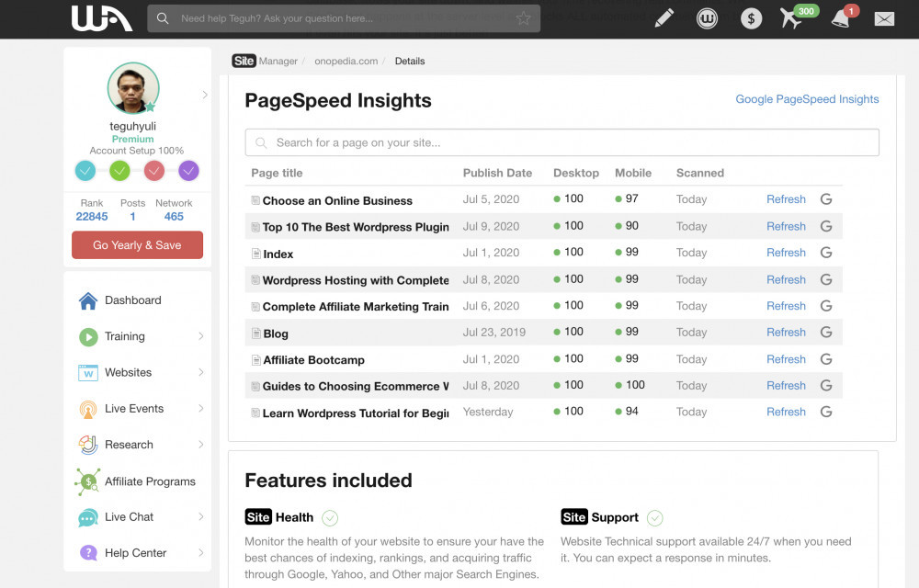Click Google icon in Learn Wordpress Tutorial row
Viewport: 919px width, 588px height.
tap(826, 412)
